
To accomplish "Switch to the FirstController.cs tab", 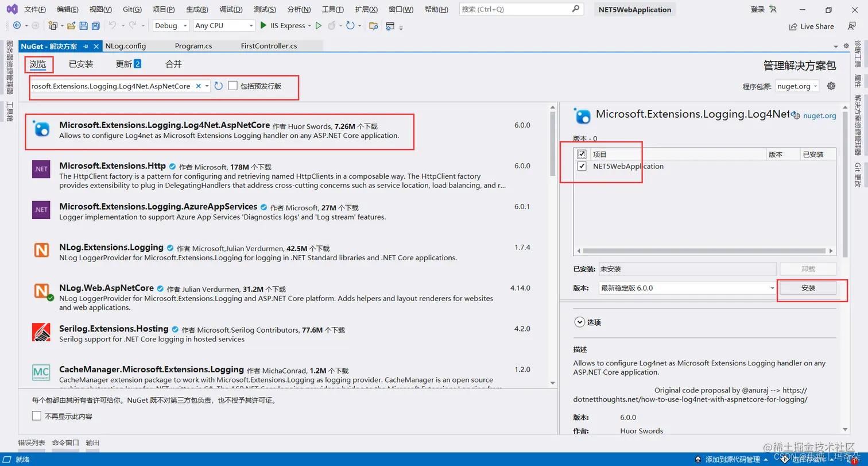I will click(x=269, y=46).
